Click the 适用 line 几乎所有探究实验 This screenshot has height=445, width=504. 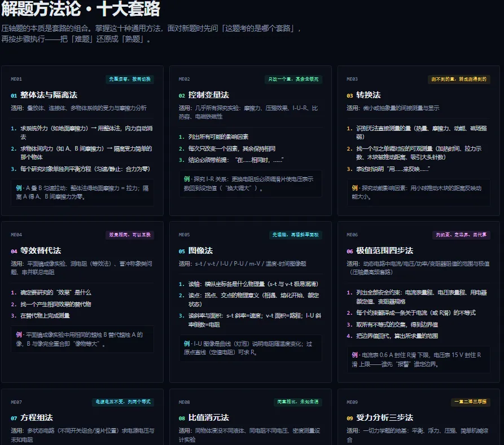[248, 112]
